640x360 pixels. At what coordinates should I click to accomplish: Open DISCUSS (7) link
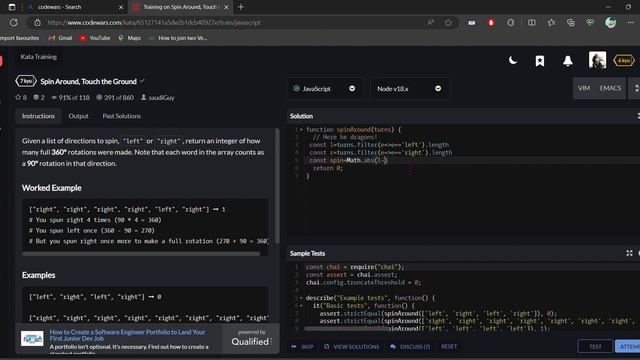(410, 347)
